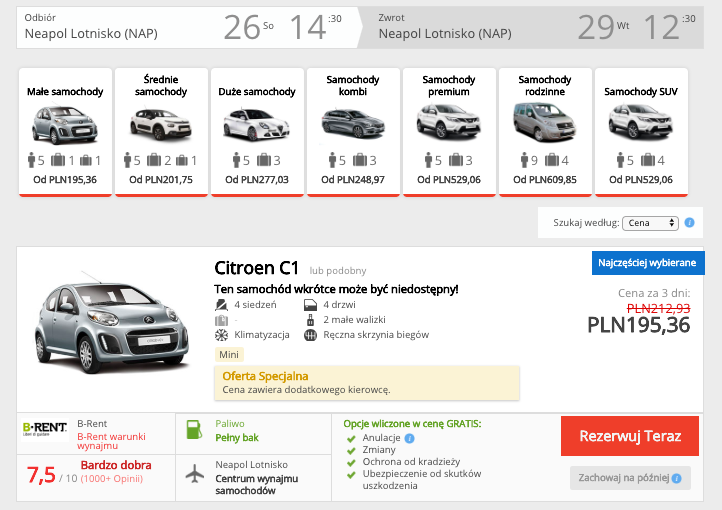Click the seat icon beside 4 siedzeń
Image resolution: width=722 pixels, height=510 pixels.
tap(221, 305)
